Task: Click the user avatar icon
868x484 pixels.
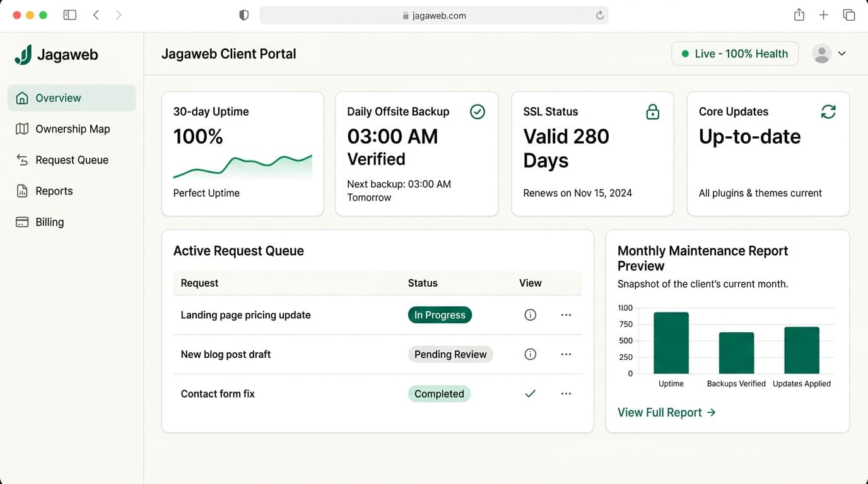Action: [821, 54]
